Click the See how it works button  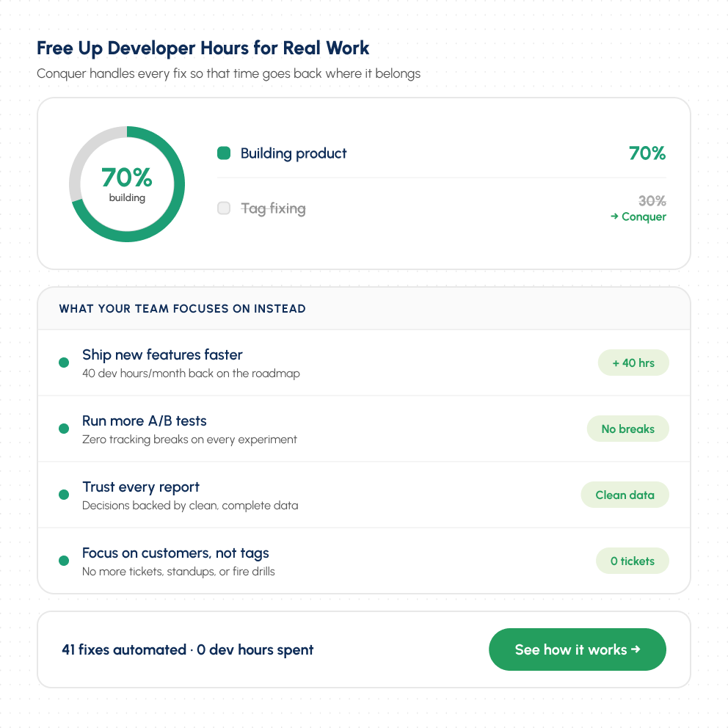577,649
